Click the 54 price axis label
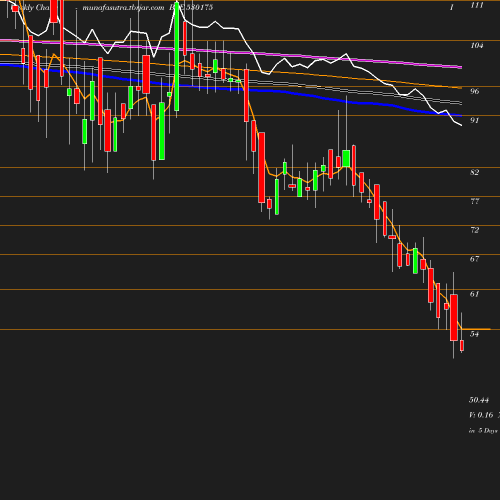This screenshot has width=500, height=500. pos(475,334)
